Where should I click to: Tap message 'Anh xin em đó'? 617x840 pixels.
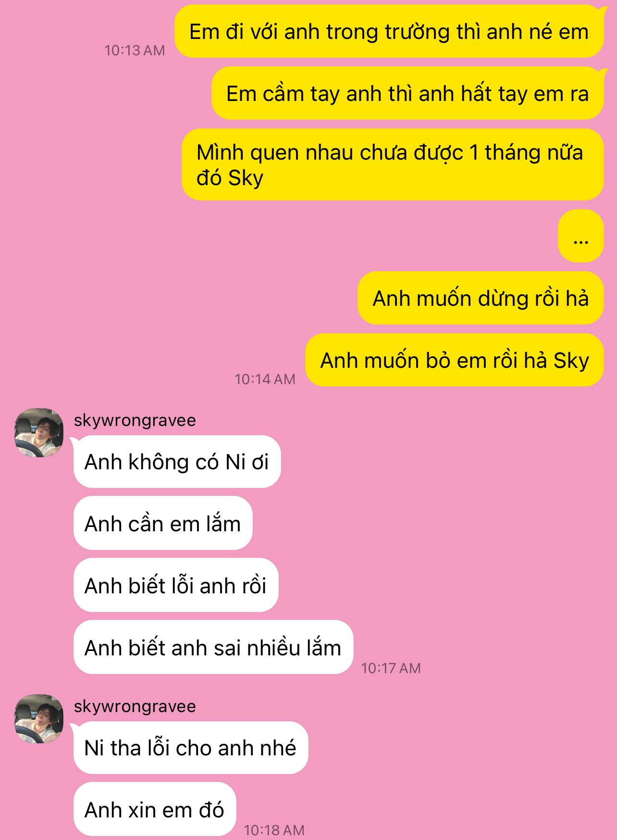tap(155, 809)
